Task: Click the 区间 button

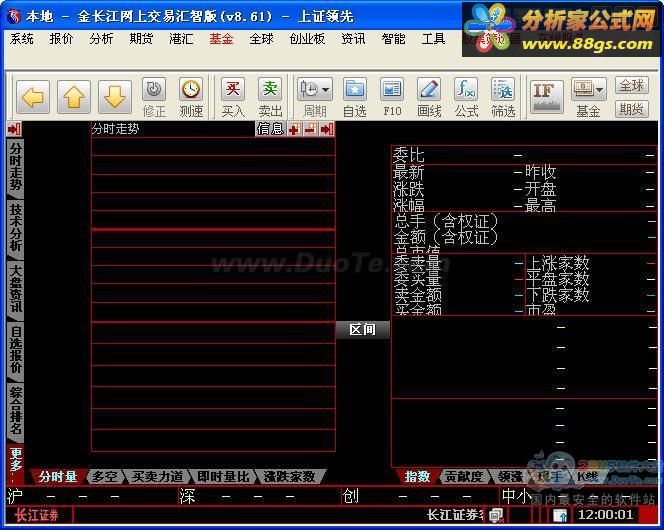Action: 362,329
